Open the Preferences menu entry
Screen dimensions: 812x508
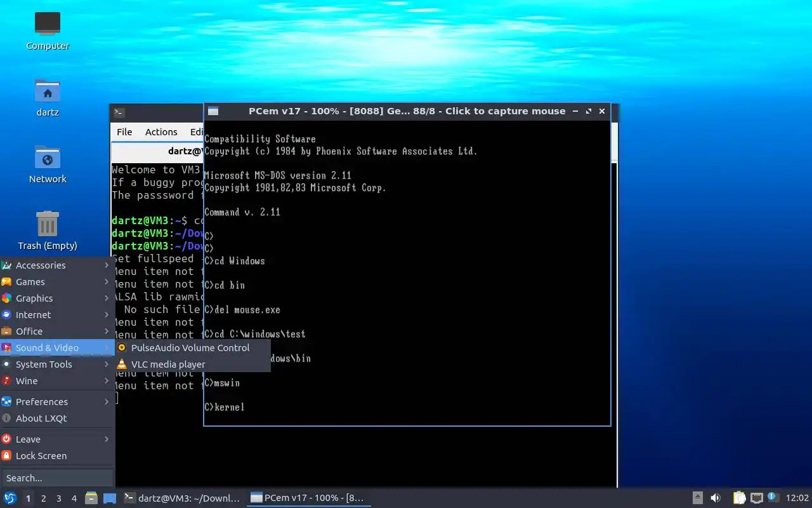(x=57, y=402)
